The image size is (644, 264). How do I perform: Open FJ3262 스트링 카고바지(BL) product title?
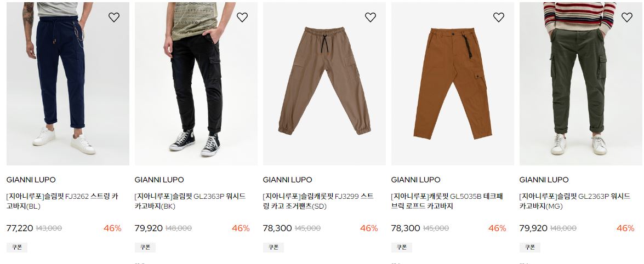62,201
